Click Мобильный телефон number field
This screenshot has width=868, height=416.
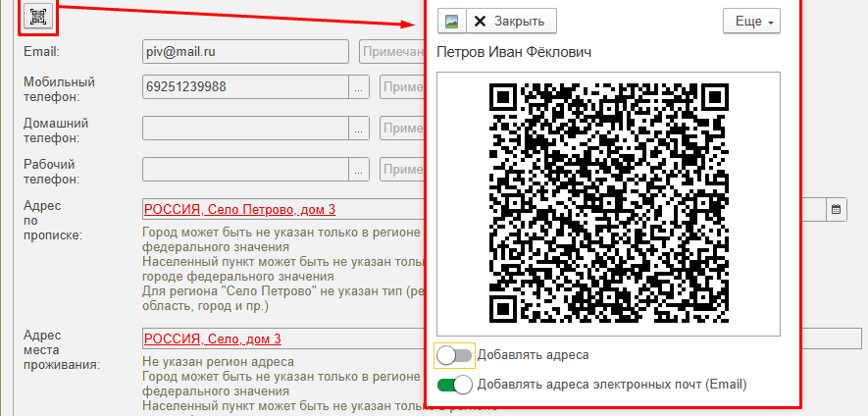point(245,87)
